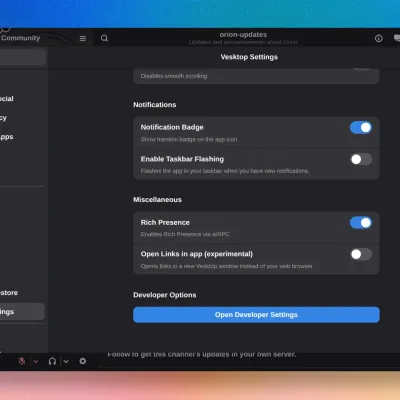The width and height of the screenshot is (400, 400).
Task: Turn off the Rich Presence switch
Action: pyautogui.click(x=361, y=222)
